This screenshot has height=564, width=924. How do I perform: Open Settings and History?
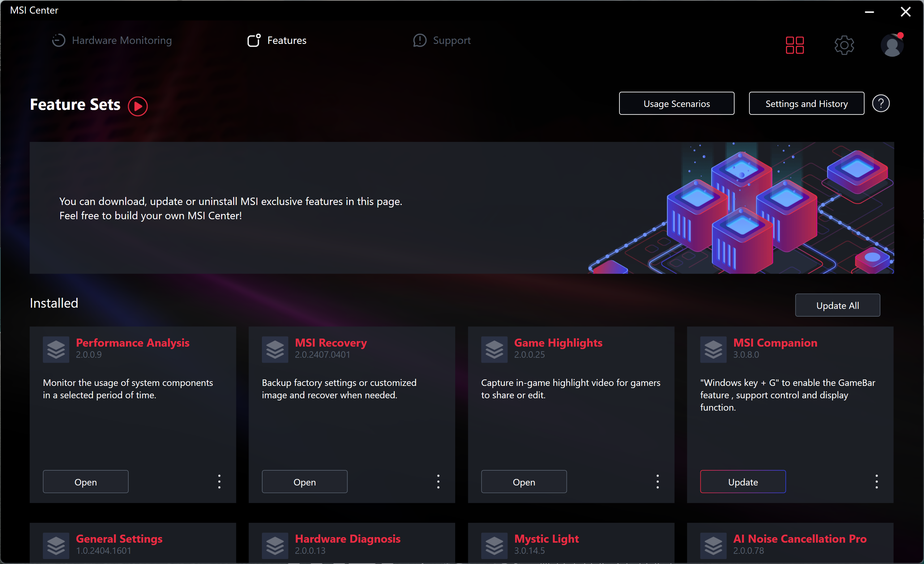click(806, 104)
